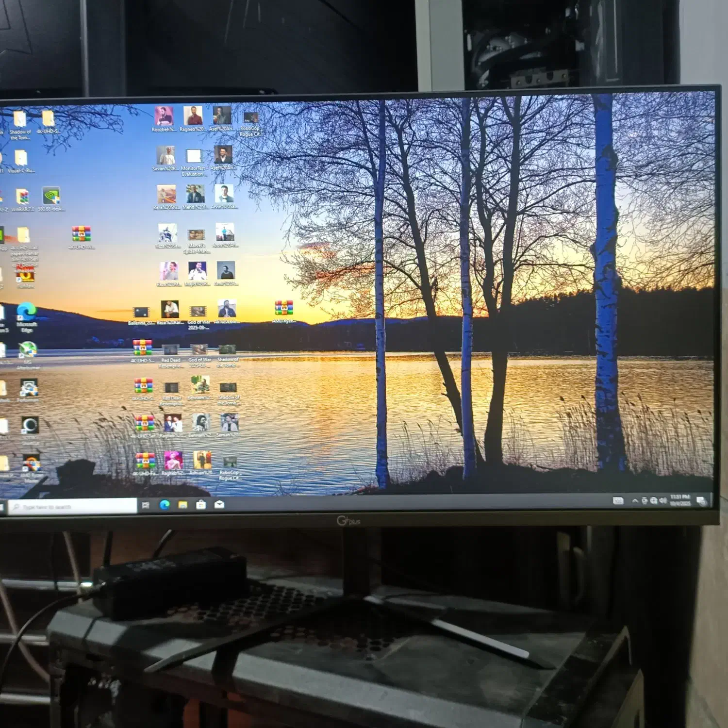This screenshot has width=728, height=728.
Task: Select the Marvel's Spider-Man video file
Action: 197,234
